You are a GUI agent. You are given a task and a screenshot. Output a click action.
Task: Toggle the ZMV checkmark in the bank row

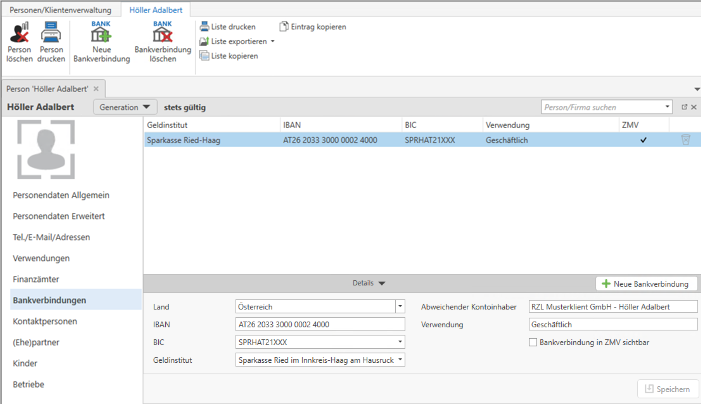[x=643, y=140]
